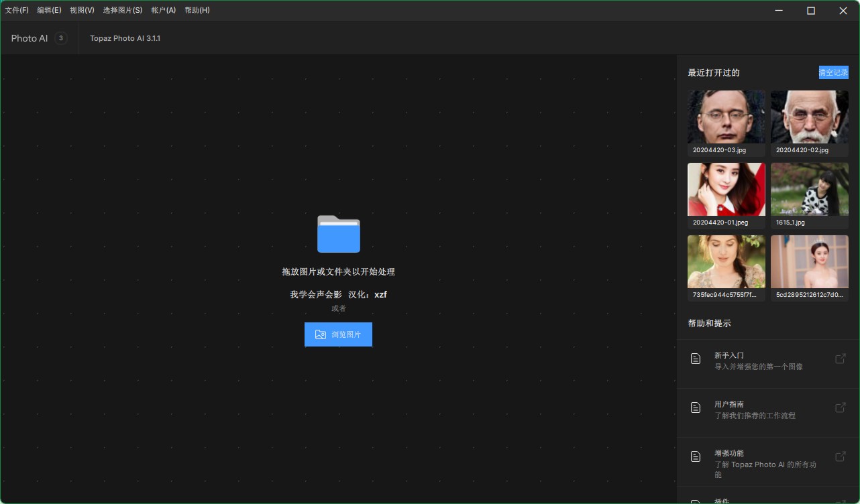This screenshot has height=504, width=860.
Task: Click the document icon beside 增强功能
Action: pos(696,456)
